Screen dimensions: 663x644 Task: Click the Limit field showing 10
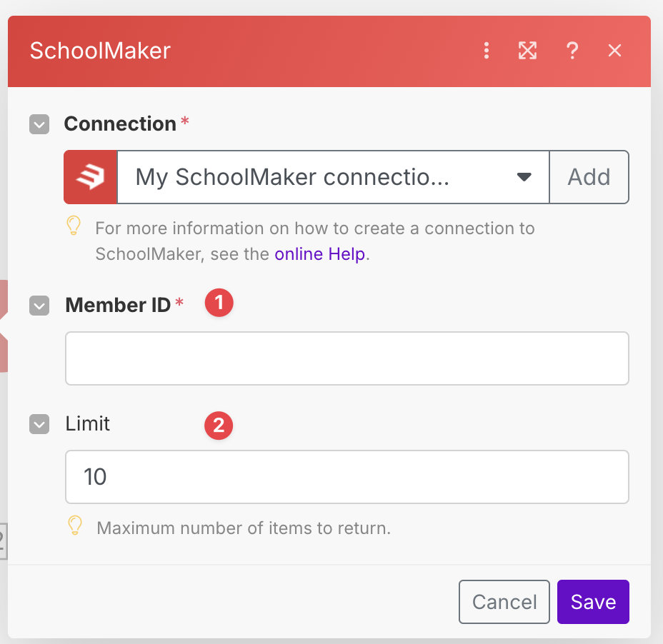tap(347, 477)
